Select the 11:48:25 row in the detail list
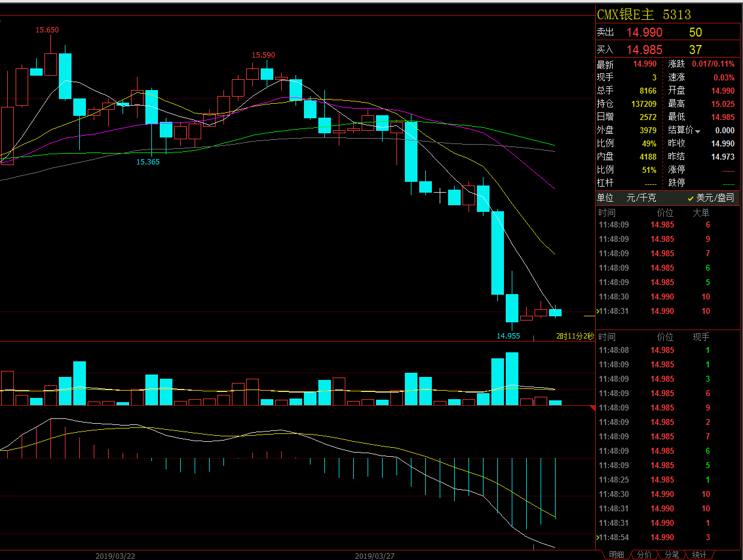The image size is (743, 560). point(667,480)
